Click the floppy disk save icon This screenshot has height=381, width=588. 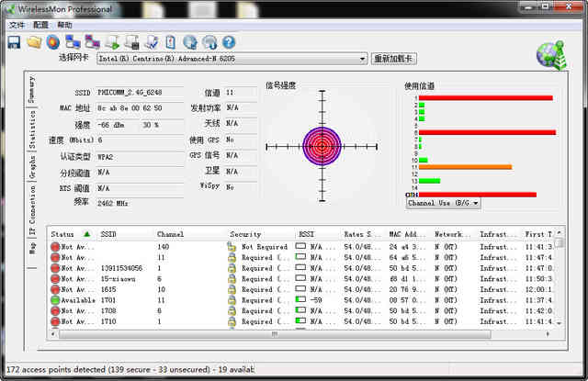(15, 42)
